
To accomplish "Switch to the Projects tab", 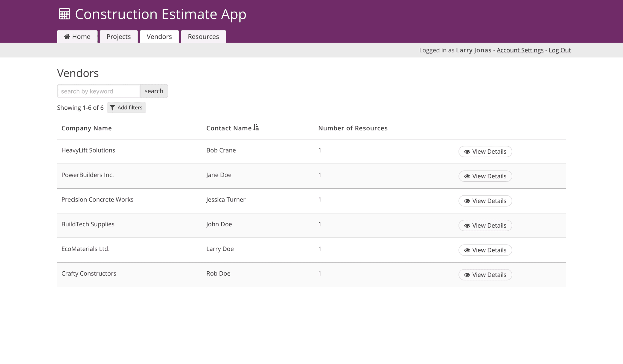I will (119, 36).
